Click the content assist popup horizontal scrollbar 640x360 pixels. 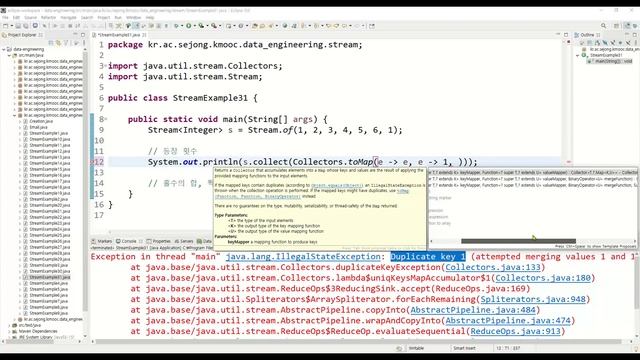coord(518,241)
